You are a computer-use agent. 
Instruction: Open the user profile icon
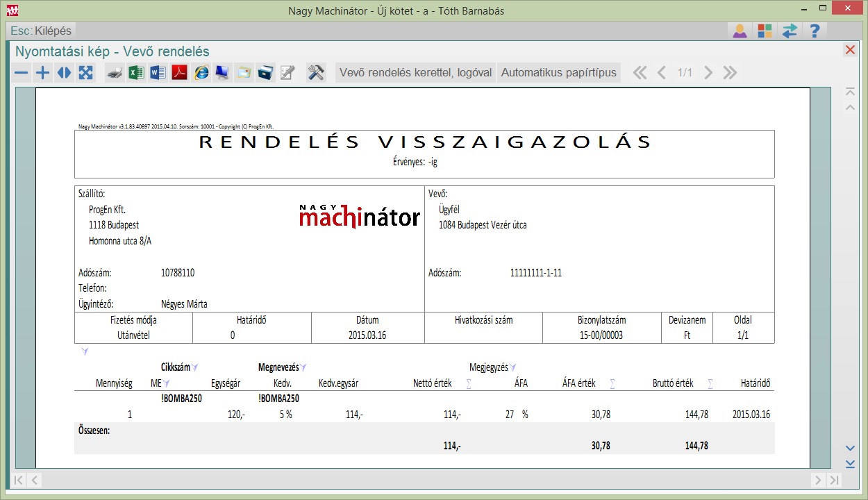tap(740, 31)
